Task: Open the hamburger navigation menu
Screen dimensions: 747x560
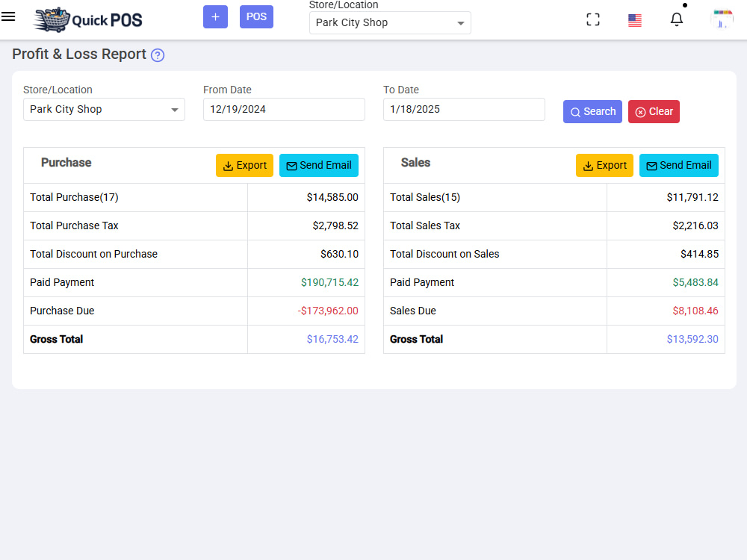Action: [8, 16]
